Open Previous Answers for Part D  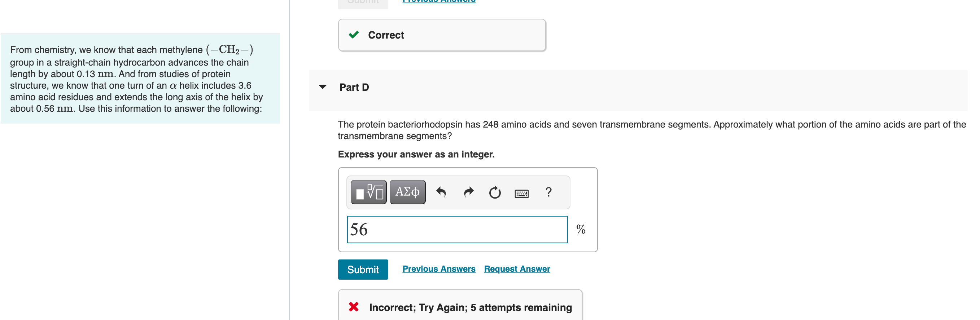(x=439, y=269)
